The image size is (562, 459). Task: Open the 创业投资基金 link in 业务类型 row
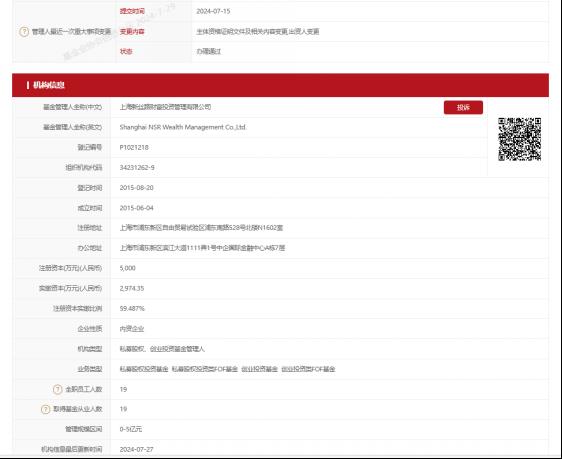click(259, 369)
